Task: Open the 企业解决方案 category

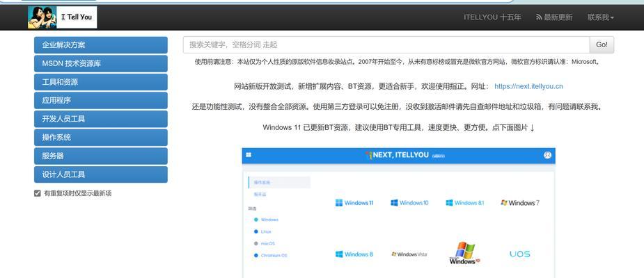Action: tap(101, 45)
